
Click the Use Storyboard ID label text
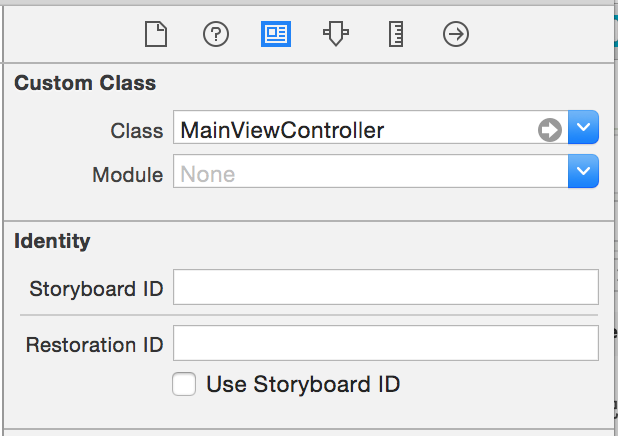coord(303,384)
